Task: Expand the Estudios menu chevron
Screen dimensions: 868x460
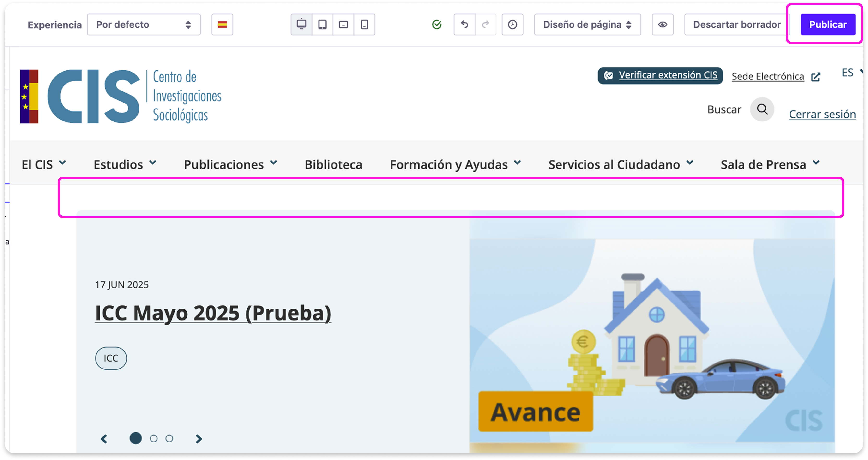Action: click(x=153, y=163)
